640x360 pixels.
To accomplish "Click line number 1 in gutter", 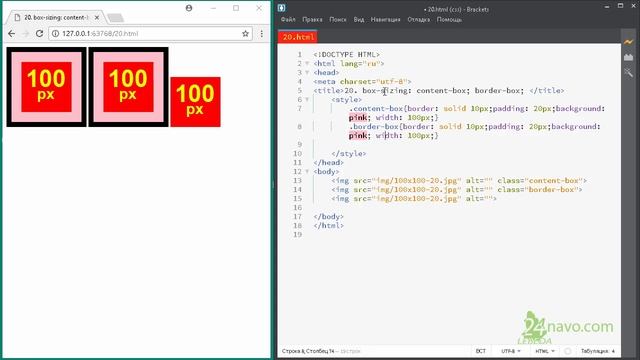I will tap(300, 55).
